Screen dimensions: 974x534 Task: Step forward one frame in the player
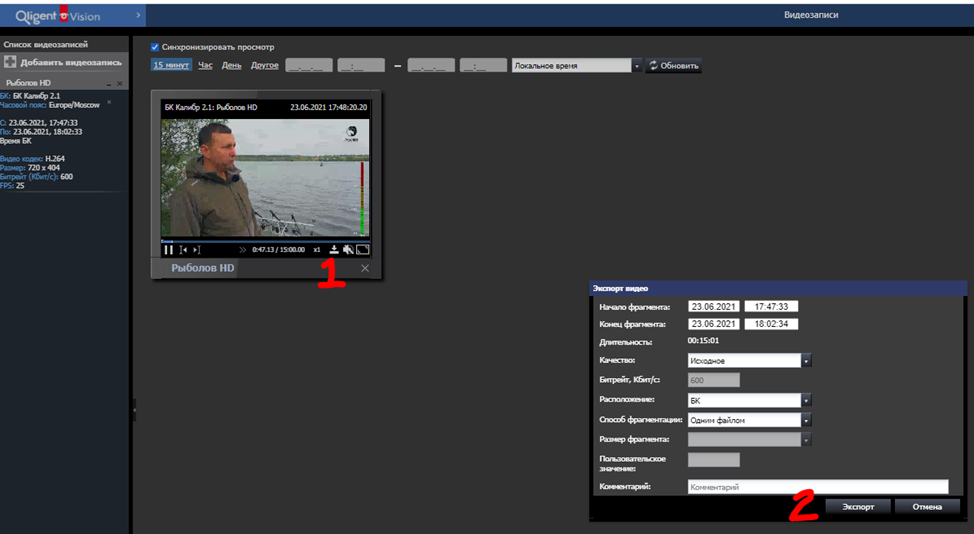tap(196, 250)
